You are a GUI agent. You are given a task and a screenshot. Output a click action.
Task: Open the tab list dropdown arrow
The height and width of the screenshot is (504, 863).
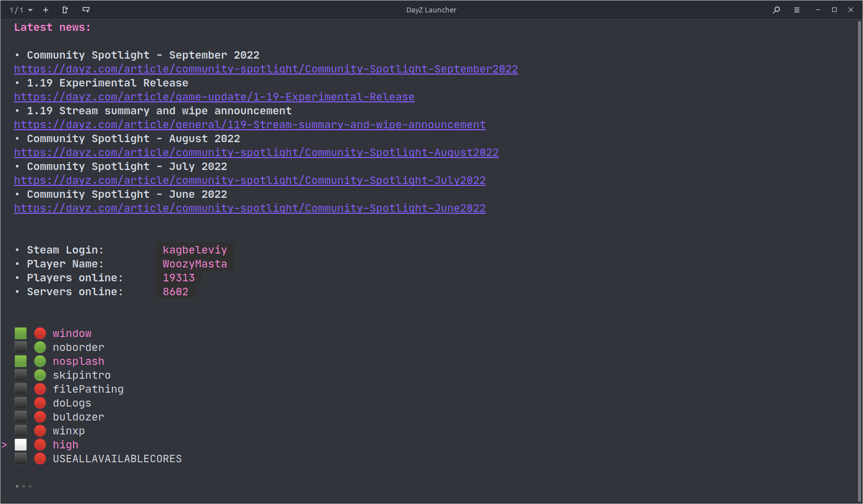tap(30, 10)
